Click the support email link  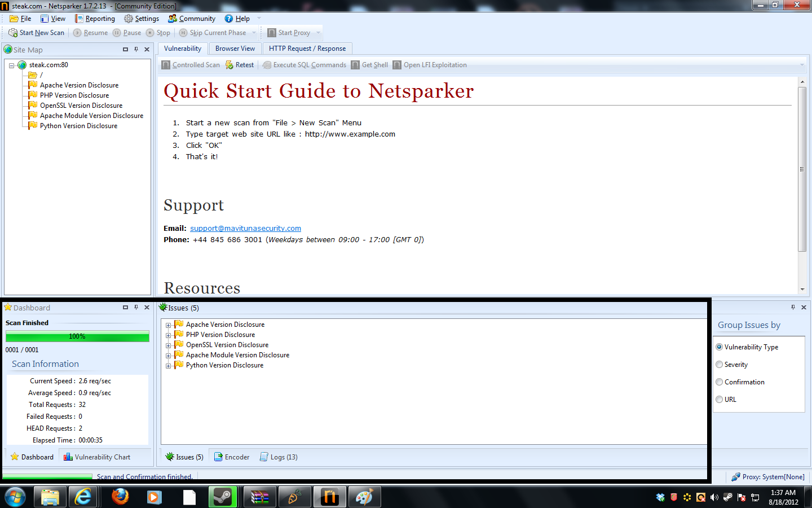(x=245, y=229)
